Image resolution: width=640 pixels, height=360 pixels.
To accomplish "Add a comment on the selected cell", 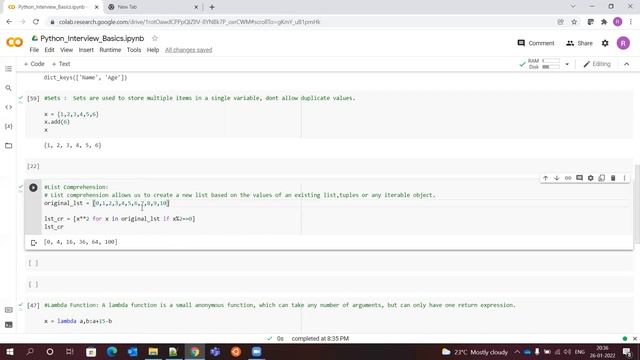I will [579, 178].
